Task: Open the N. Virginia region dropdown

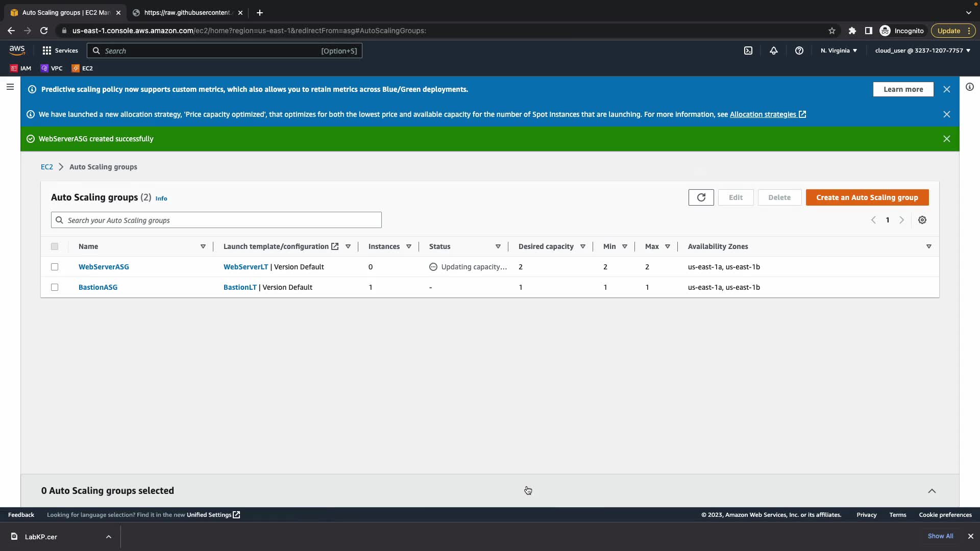Action: [x=839, y=51]
